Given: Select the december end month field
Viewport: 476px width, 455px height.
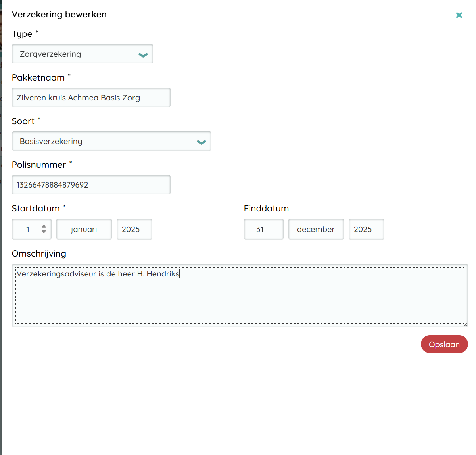Looking at the screenshot, I should click(316, 229).
